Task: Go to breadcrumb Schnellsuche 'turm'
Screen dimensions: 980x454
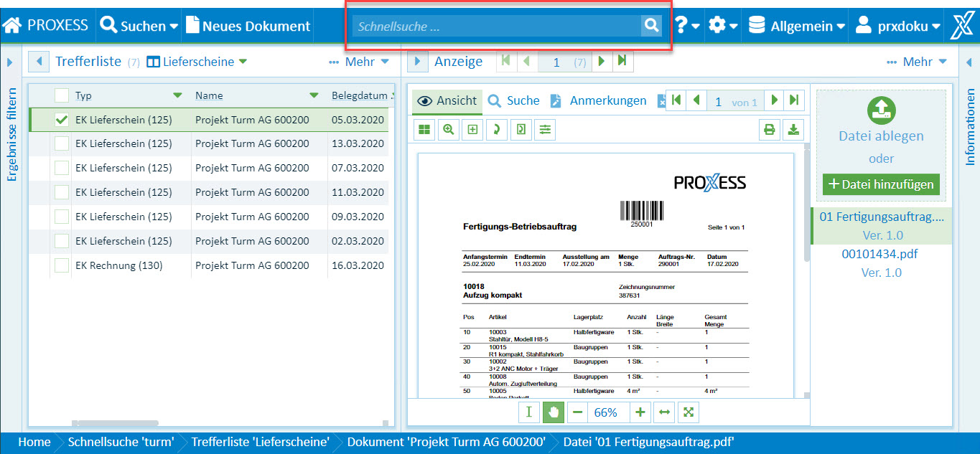Action: [121, 442]
